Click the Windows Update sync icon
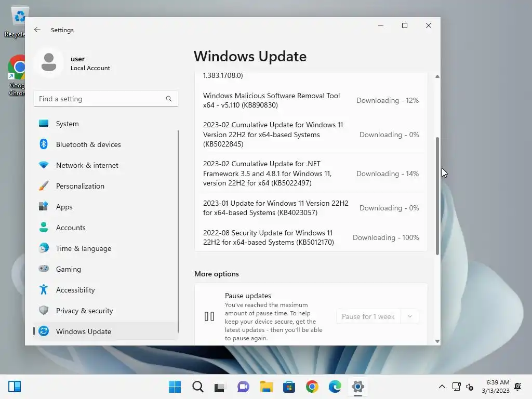 pyautogui.click(x=44, y=331)
